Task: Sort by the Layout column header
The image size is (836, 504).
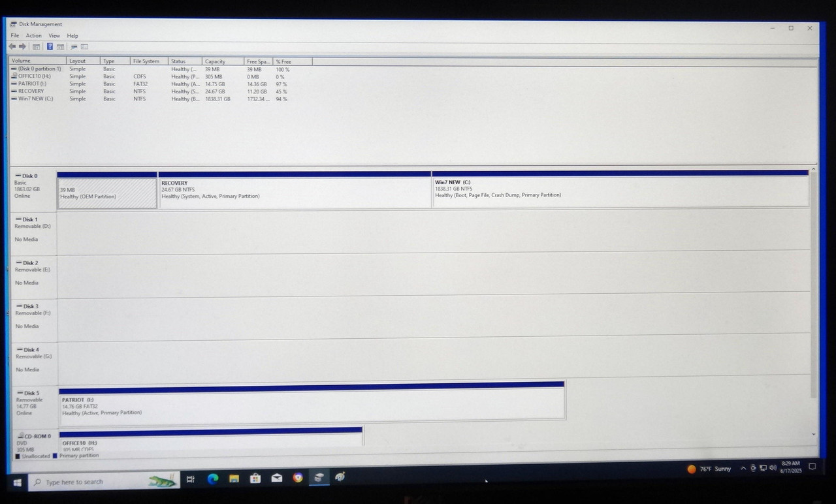Action: tap(84, 61)
